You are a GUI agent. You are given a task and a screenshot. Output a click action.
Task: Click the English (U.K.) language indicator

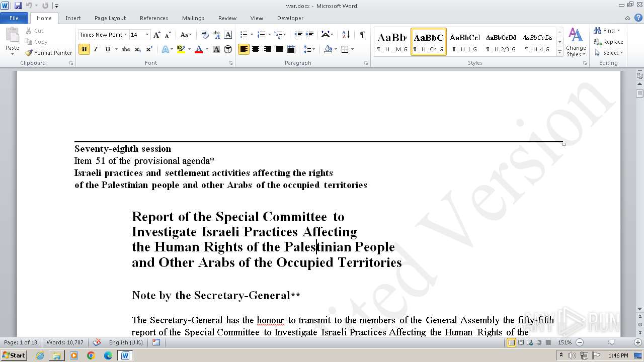(126, 342)
